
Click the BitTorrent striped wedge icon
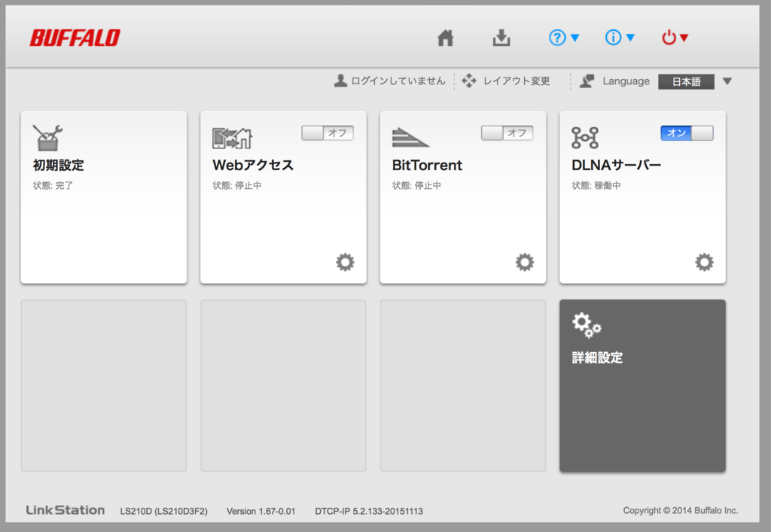(410, 138)
